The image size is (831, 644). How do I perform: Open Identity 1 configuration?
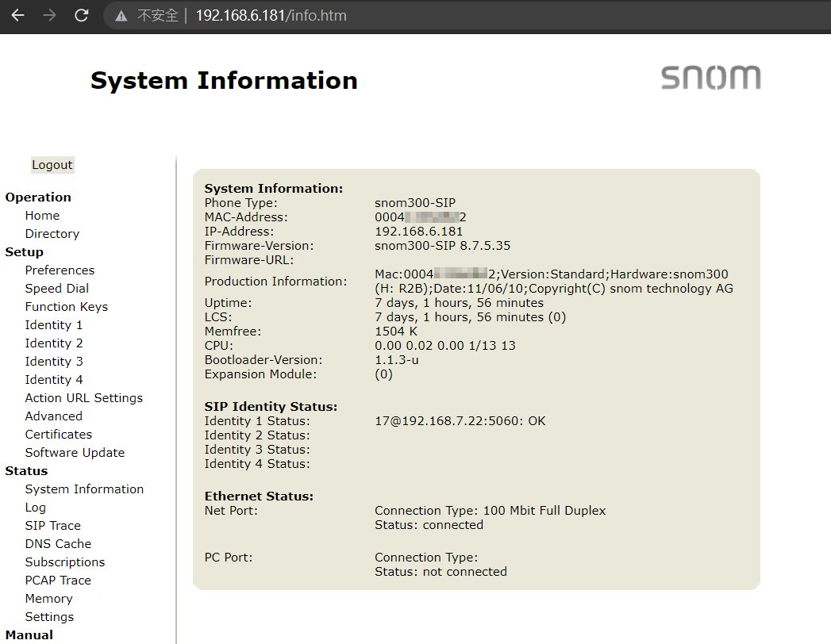(53, 325)
